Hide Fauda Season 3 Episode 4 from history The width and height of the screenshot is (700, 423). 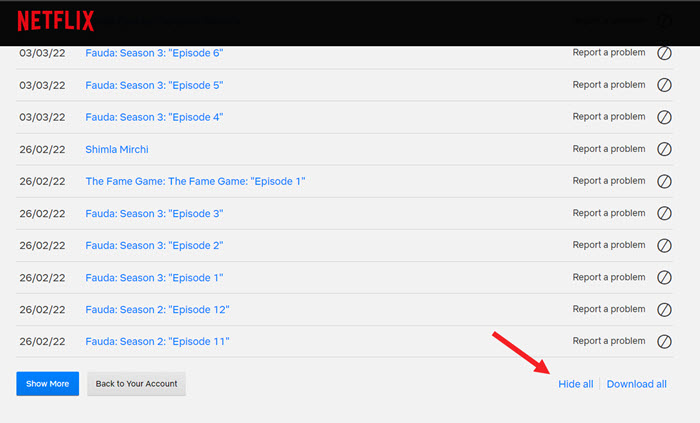click(664, 117)
